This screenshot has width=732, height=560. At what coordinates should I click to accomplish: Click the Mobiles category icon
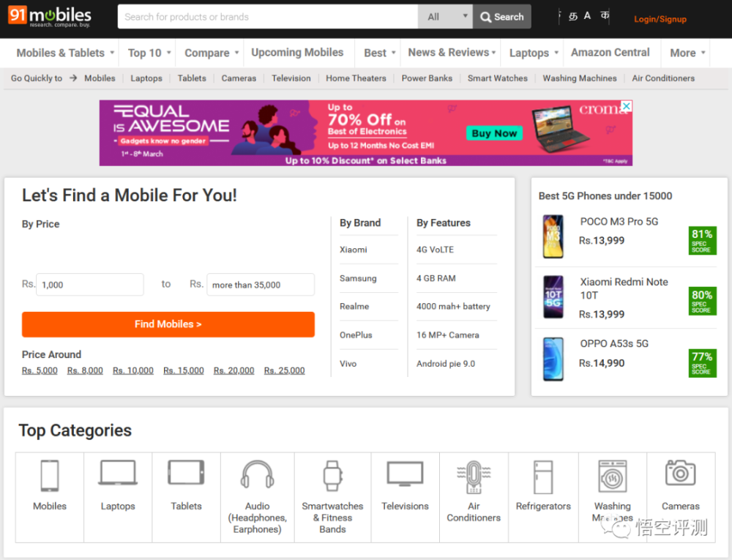(50, 476)
